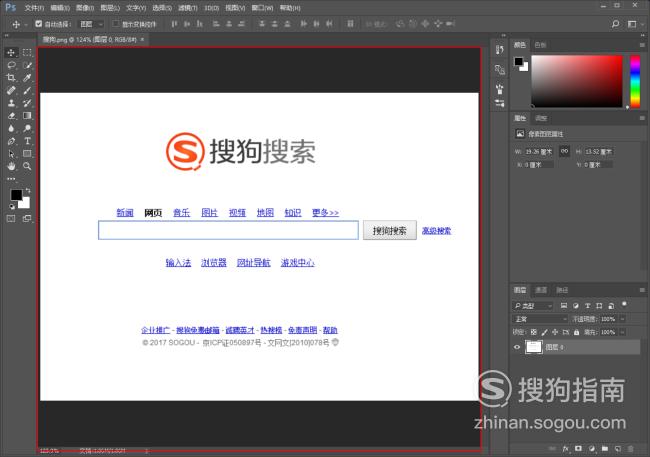
Task: Switch to the 路径 tab
Action: click(562, 290)
